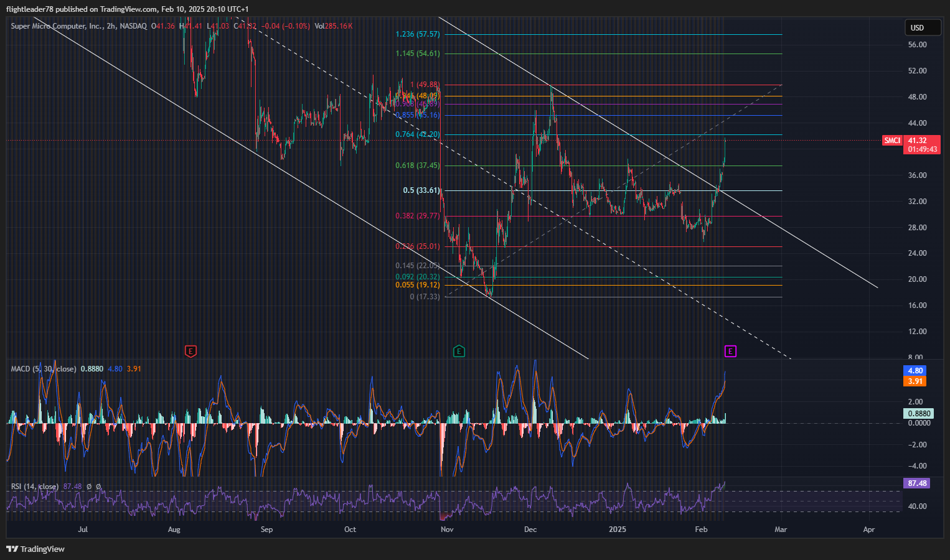This screenshot has width=950, height=560.
Task: Select the MACD (5, 30, close) legend
Action: [x=44, y=369]
